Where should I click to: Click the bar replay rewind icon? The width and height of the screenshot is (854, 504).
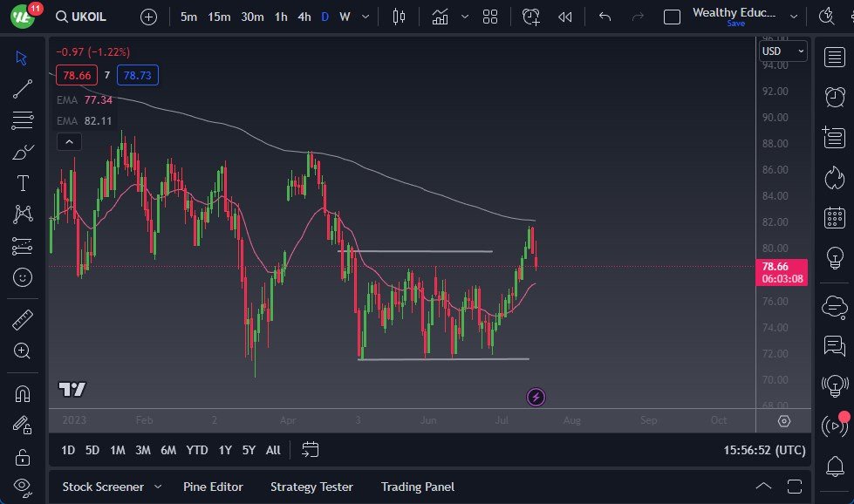click(x=565, y=17)
